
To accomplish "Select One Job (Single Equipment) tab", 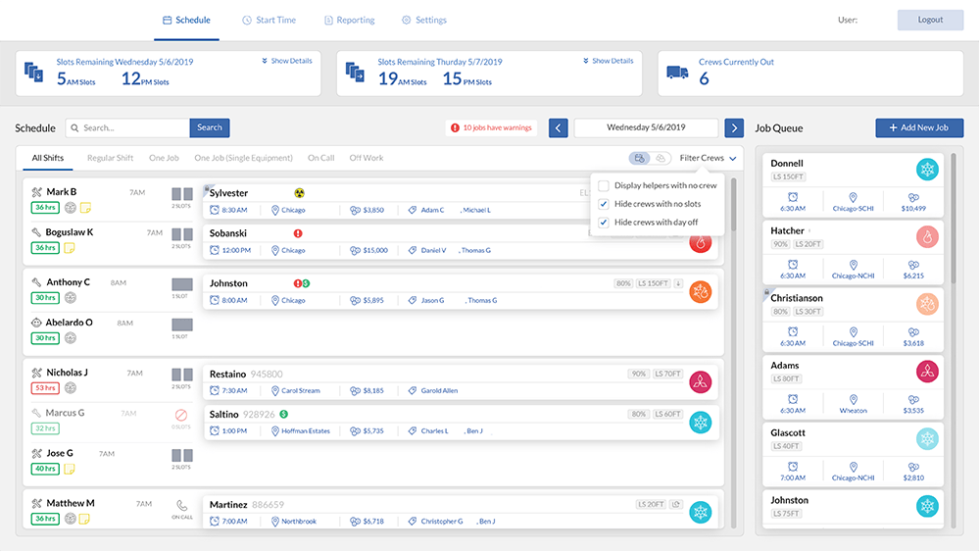I will (243, 158).
